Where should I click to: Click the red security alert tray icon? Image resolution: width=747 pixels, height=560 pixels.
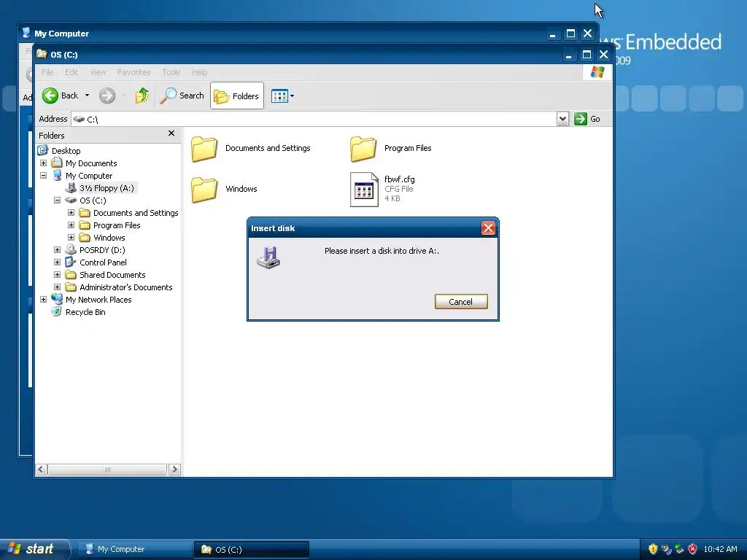click(x=693, y=549)
